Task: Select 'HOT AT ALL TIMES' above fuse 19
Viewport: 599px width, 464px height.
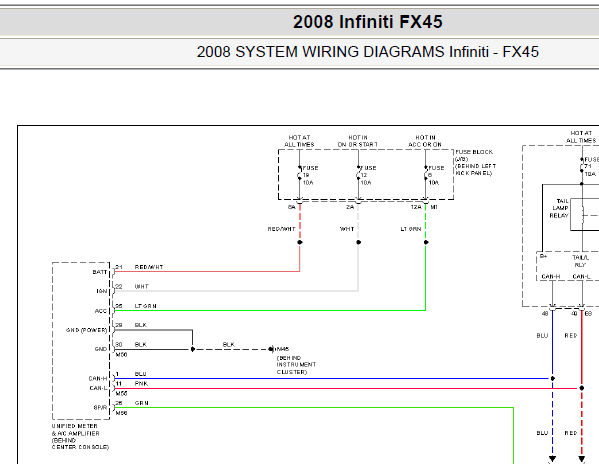Action: pos(299,141)
